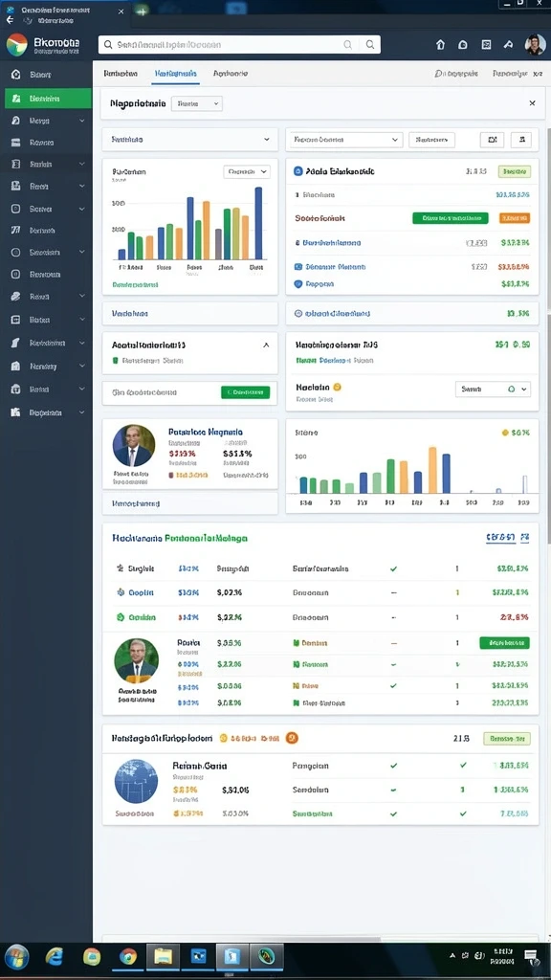Collapse the card with the upward caret
This screenshot has width=551, height=980.
(266, 345)
